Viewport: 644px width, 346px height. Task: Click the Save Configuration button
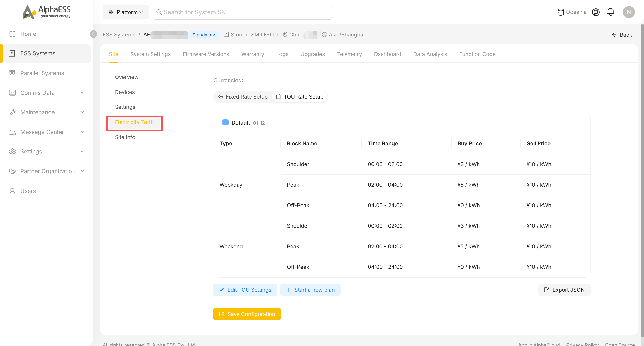tap(247, 314)
